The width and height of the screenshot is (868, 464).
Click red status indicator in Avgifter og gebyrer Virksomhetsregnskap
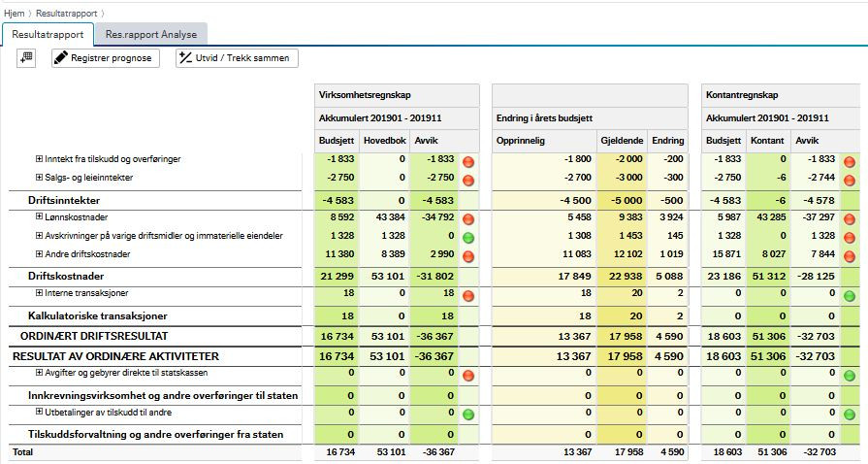(x=468, y=376)
